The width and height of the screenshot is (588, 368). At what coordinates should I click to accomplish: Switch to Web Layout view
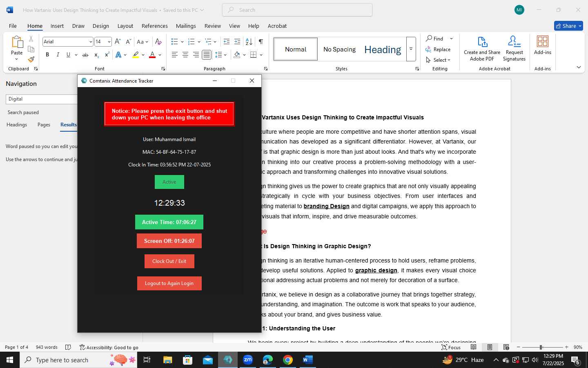point(506,347)
